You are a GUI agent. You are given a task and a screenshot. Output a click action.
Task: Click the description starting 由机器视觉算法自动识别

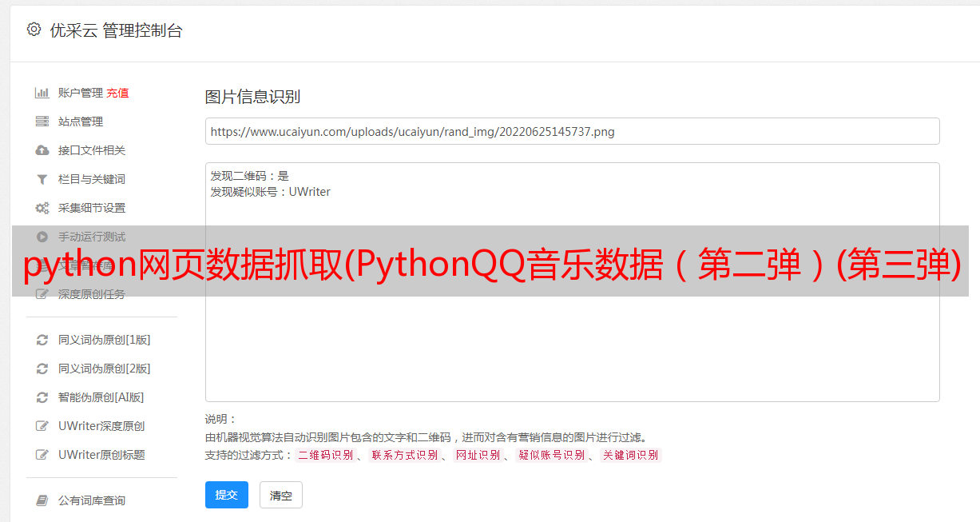(x=426, y=437)
